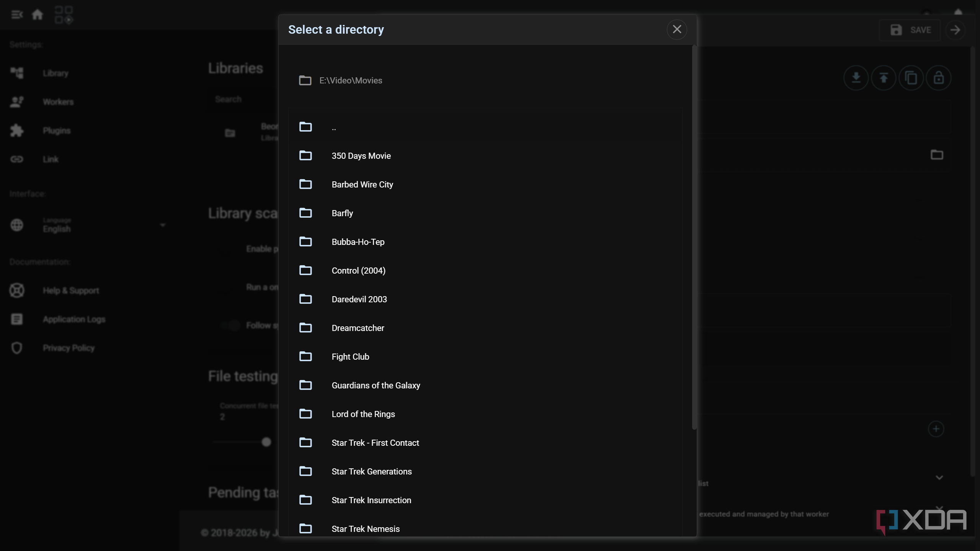Open the Barfly folder

(x=485, y=213)
